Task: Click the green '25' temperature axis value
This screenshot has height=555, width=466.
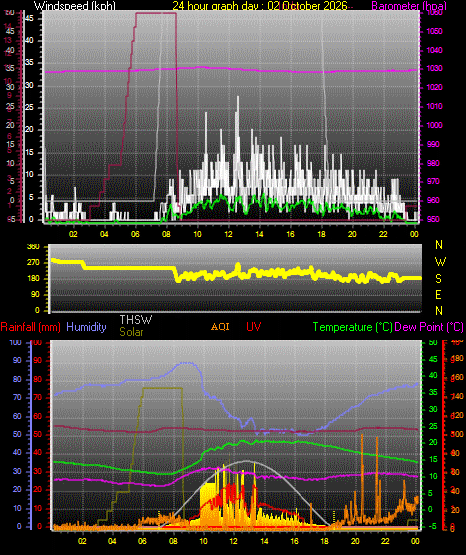Action: pos(433,426)
